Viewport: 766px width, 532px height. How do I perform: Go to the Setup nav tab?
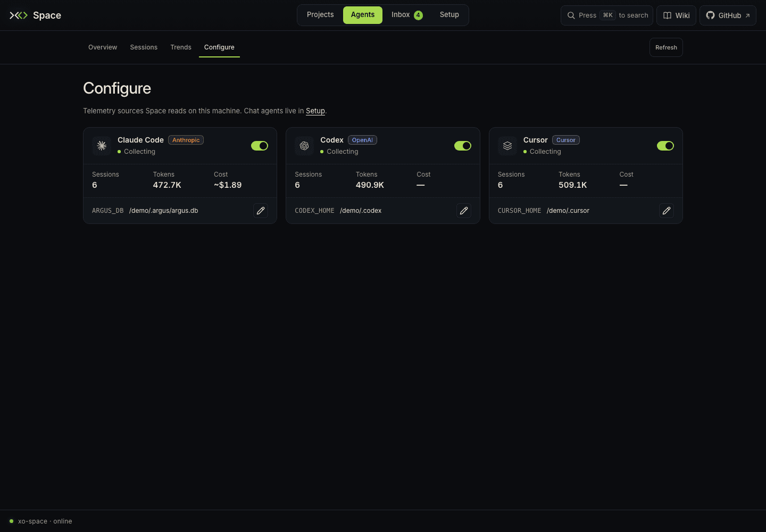point(449,15)
